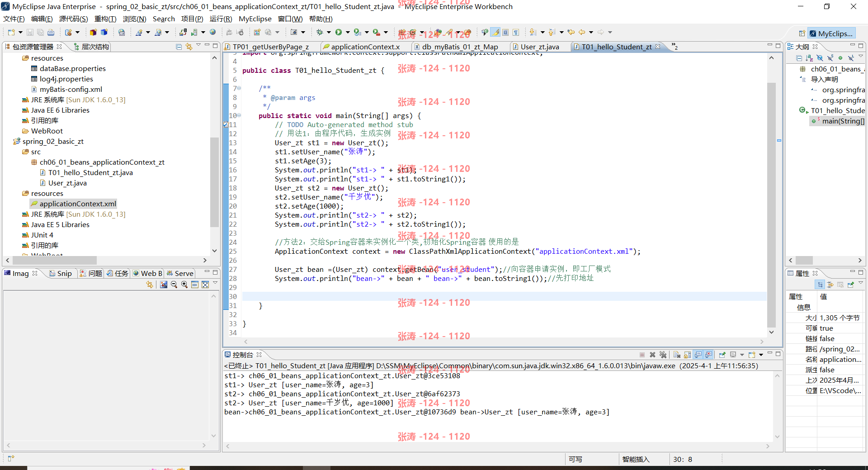The height and width of the screenshot is (470, 868).
Task: Click Link with Editor icon in Package Explorer
Action: tap(189, 47)
